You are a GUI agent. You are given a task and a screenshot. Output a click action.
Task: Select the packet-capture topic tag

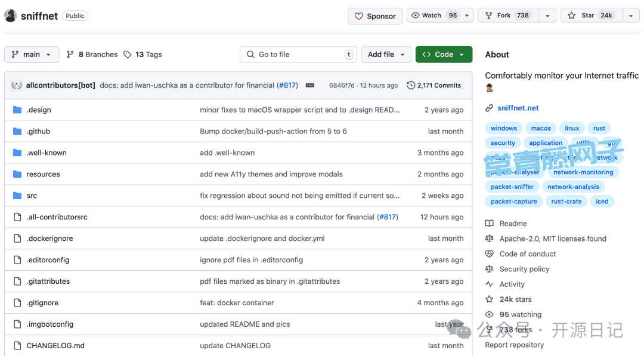(x=514, y=202)
